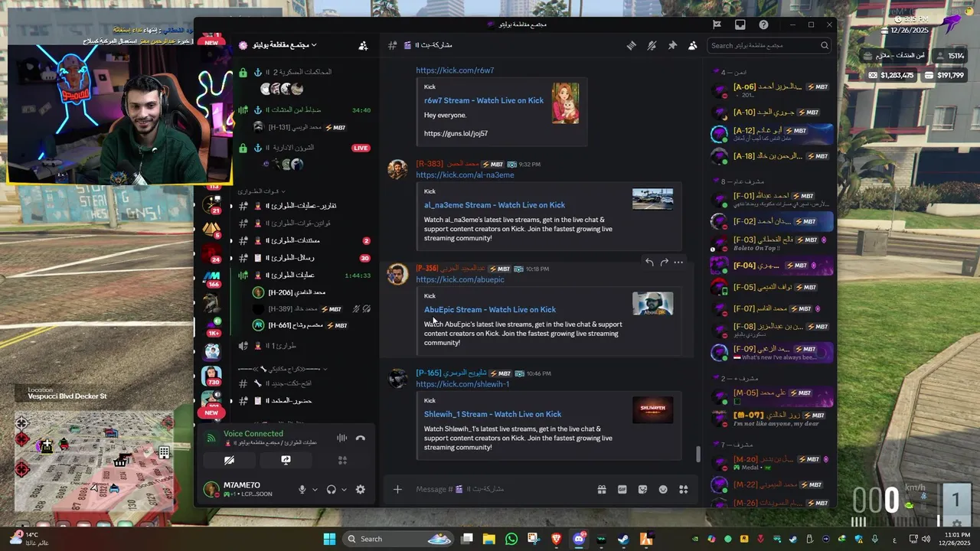Click member F-04 in member list
The image size is (980, 551).
(771, 266)
